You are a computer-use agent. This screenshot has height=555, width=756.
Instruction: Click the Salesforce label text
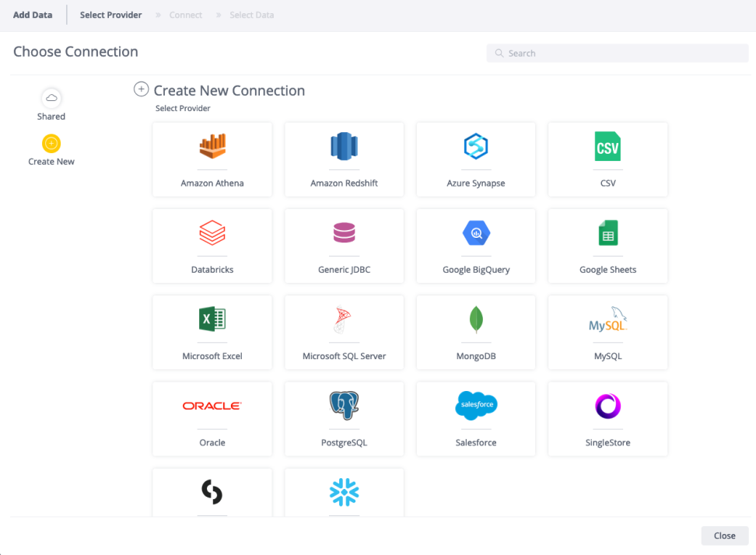[x=476, y=442]
